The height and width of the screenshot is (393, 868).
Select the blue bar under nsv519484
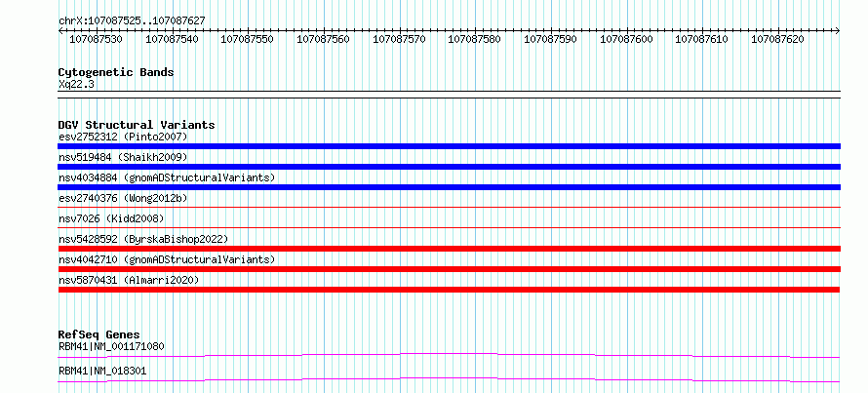pos(449,167)
